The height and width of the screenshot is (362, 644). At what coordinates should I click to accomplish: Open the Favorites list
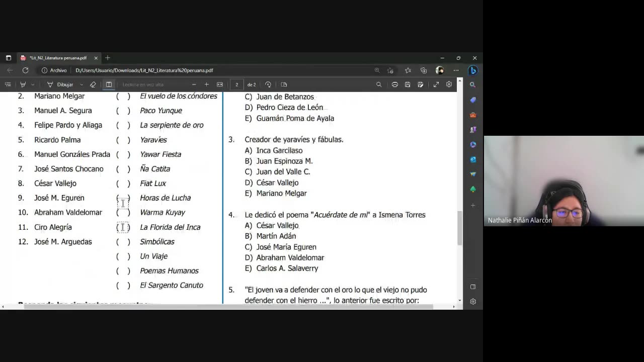(408, 70)
